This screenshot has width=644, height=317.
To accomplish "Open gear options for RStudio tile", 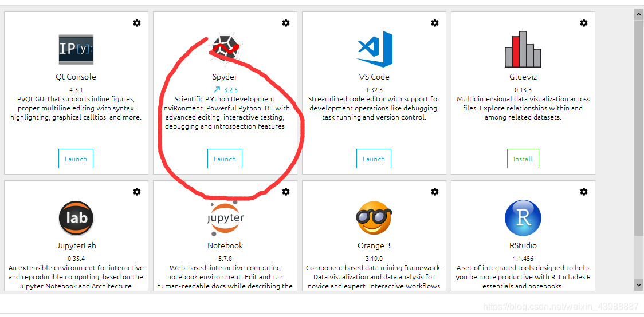I will 584,192.
